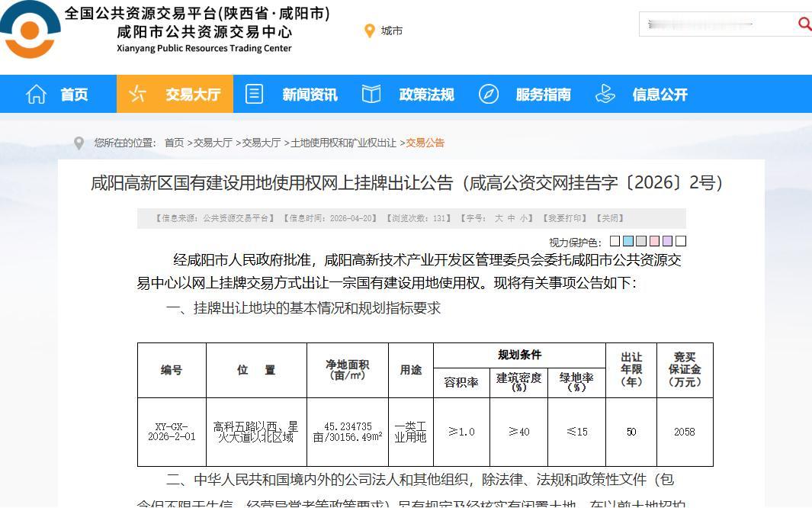Click the open-book icon beside 政策法规
Viewport: 812px width, 508px height.
[371, 93]
